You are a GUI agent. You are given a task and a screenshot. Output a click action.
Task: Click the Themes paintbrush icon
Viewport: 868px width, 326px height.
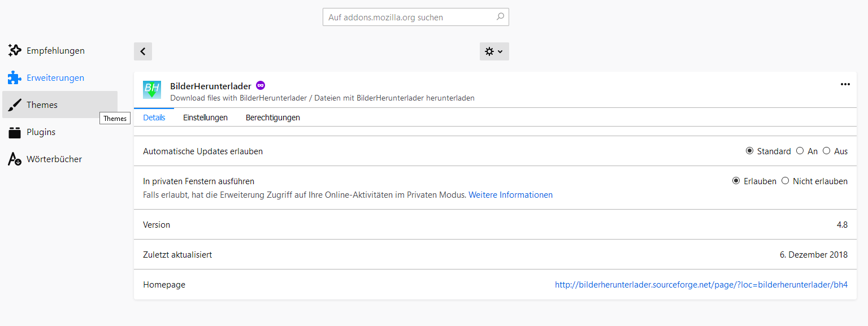15,105
